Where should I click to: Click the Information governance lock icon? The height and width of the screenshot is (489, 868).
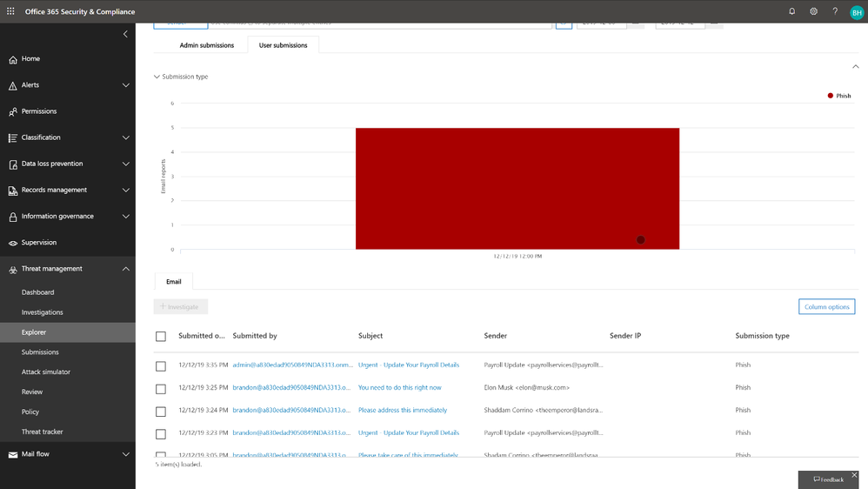(13, 217)
